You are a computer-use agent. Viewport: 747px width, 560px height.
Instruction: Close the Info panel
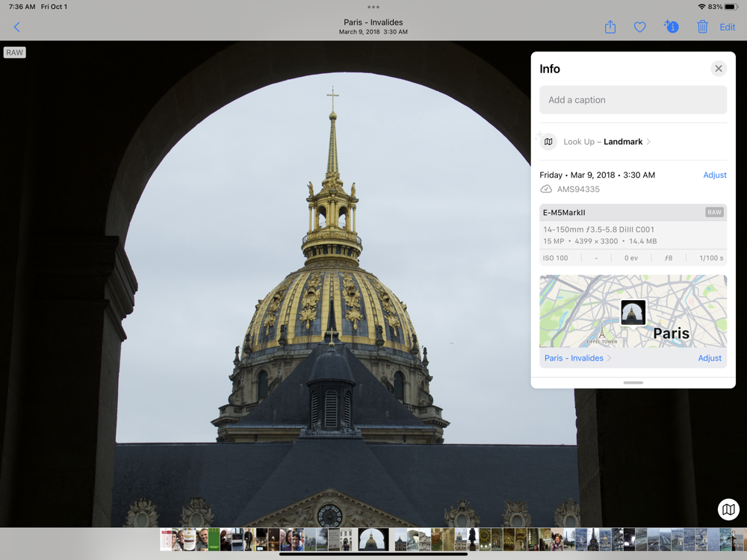[x=718, y=69]
